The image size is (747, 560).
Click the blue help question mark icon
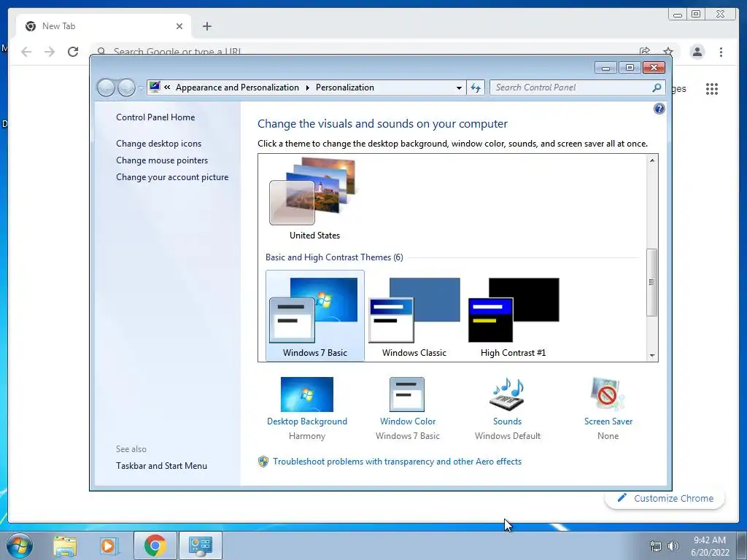[x=659, y=109]
